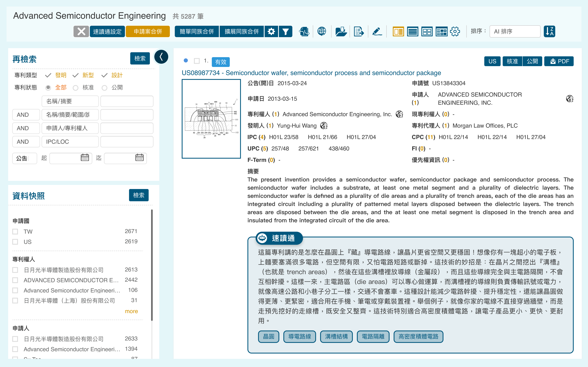The width and height of the screenshot is (588, 367).
Task: Collapse the left search sidebar arrow
Action: (161, 57)
